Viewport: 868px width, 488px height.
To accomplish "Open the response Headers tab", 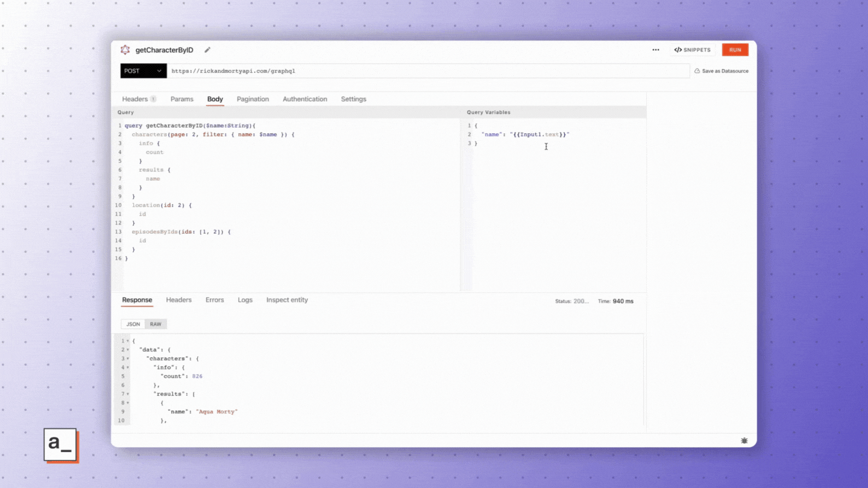I will [179, 300].
